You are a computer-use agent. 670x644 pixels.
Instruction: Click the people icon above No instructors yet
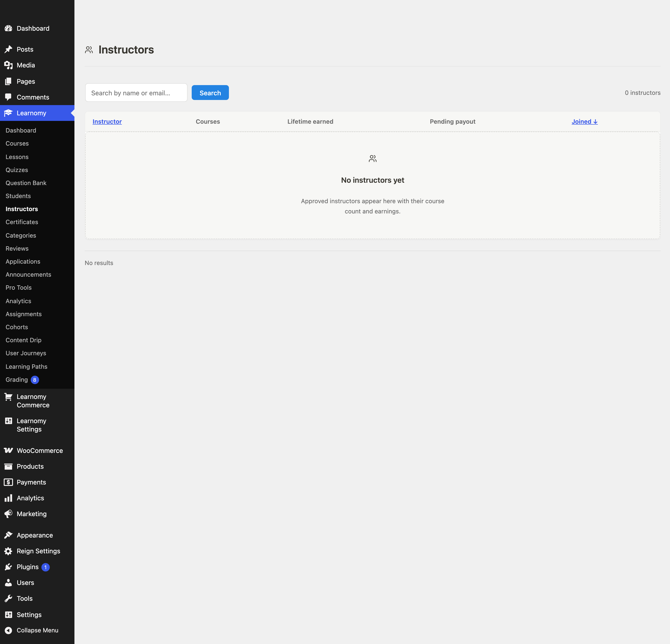373,159
